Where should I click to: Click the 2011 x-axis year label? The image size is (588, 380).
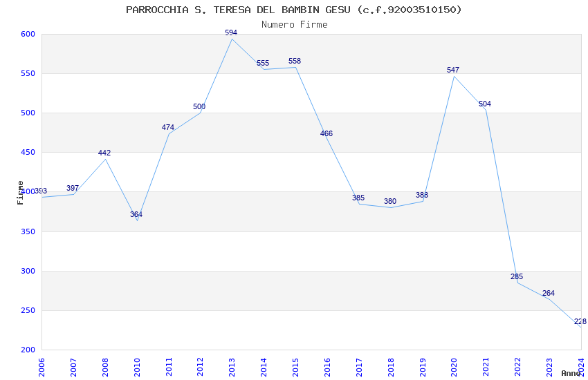coord(169,367)
